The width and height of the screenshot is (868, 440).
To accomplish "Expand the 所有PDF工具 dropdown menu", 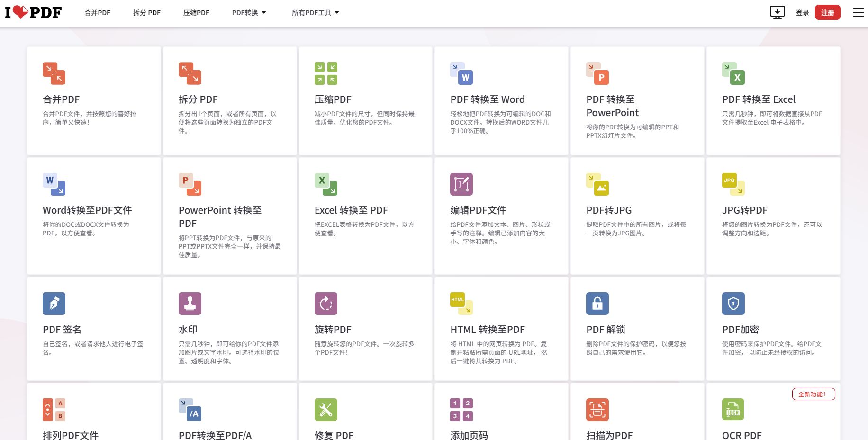I will [x=316, y=13].
